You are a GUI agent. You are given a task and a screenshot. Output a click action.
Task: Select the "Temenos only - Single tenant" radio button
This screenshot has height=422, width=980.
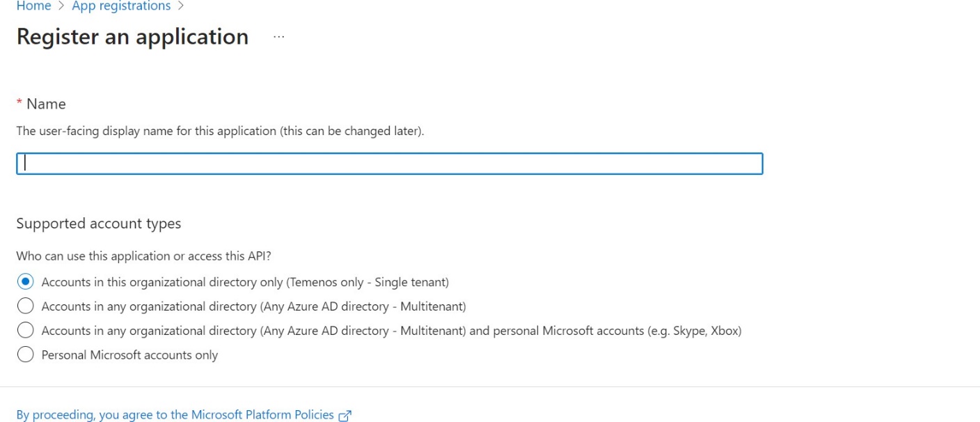25,283
